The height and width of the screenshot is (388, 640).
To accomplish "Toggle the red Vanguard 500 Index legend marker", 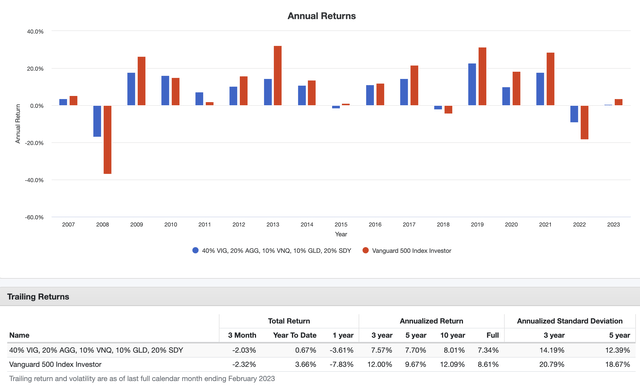I will tap(365, 251).
